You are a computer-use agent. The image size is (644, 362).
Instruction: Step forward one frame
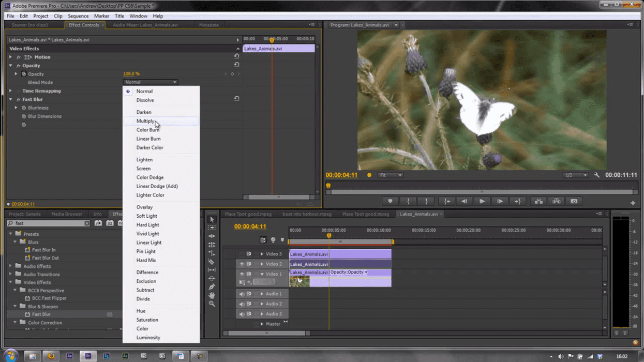tap(500, 201)
